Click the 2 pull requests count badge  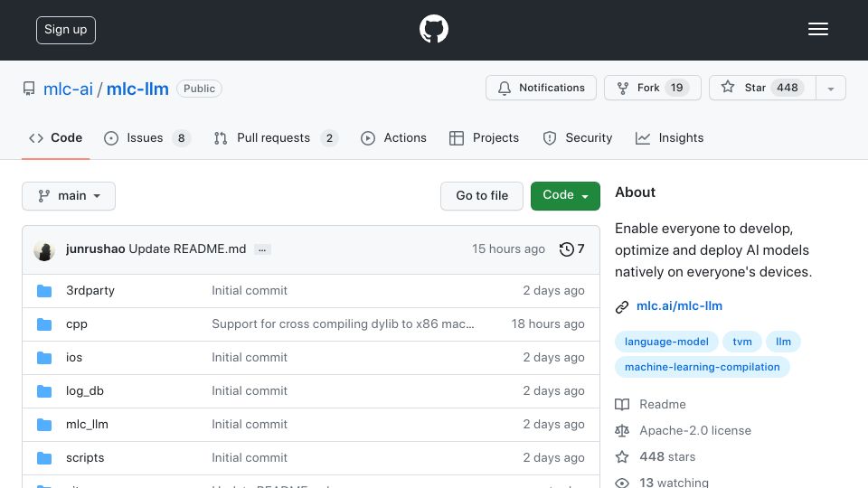329,138
